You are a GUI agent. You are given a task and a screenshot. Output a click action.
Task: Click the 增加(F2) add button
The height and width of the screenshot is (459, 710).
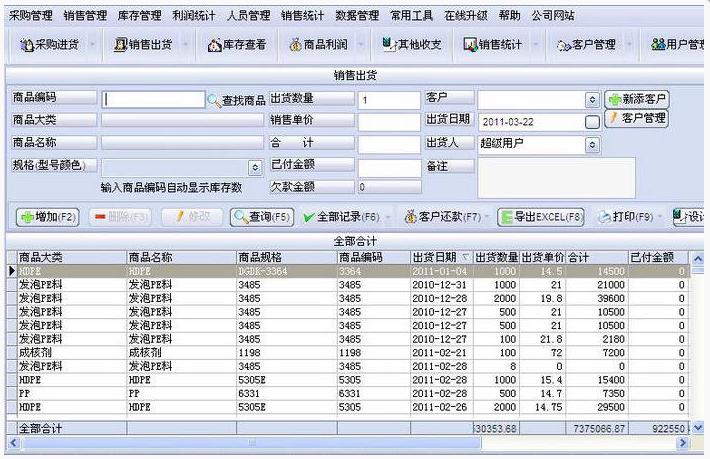(x=48, y=217)
